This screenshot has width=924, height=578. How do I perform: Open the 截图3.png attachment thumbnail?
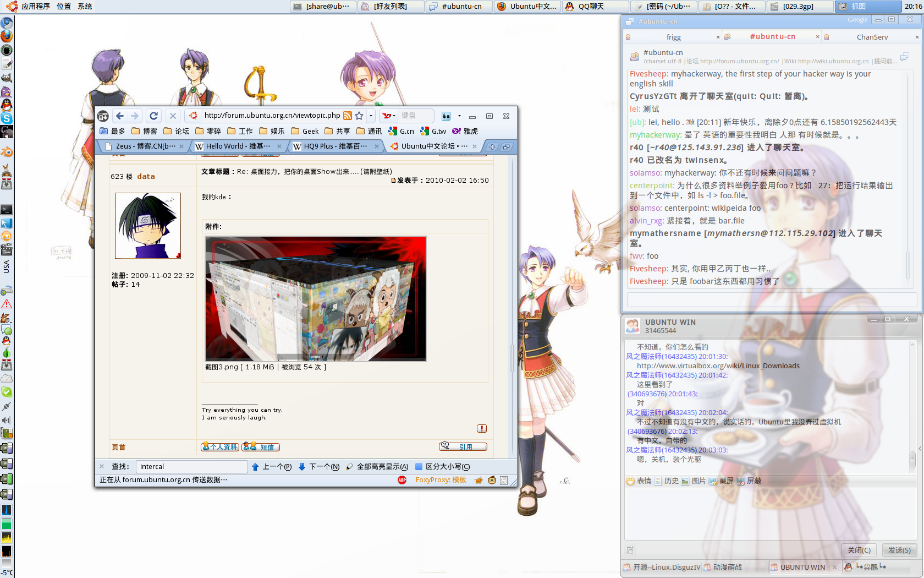pyautogui.click(x=316, y=299)
